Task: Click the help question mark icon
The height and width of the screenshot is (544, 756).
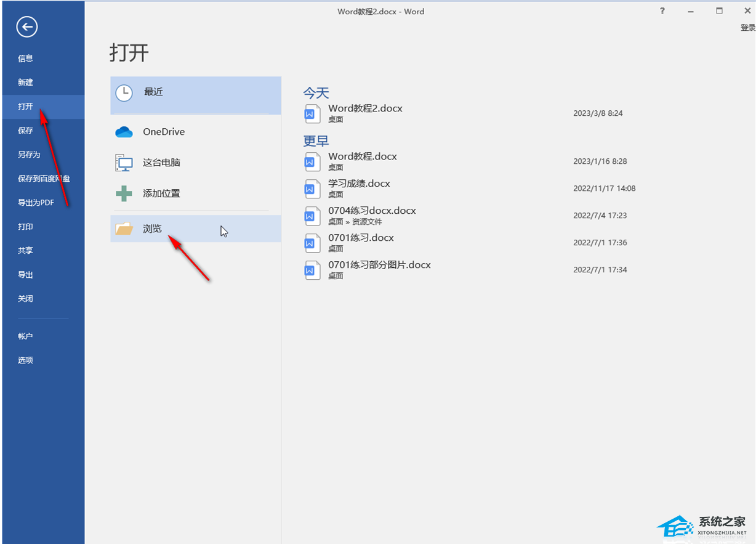Action: (x=662, y=11)
